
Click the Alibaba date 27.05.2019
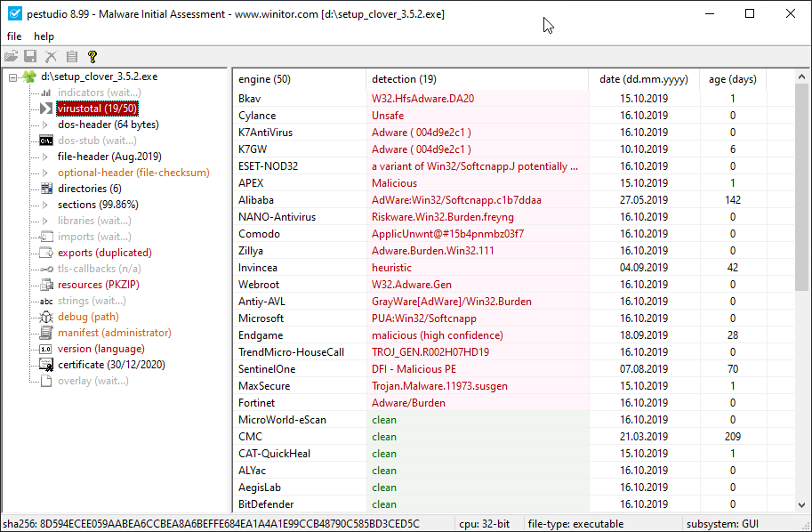(x=644, y=200)
